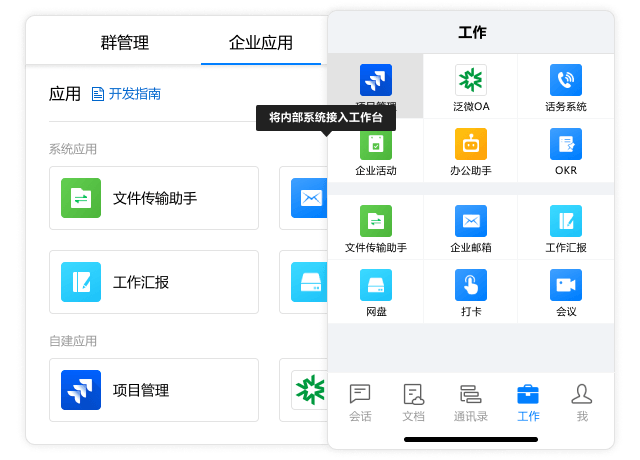Tap the 打卡 check-in icon
Image resolution: width=640 pixels, height=460 pixels.
tap(470, 286)
